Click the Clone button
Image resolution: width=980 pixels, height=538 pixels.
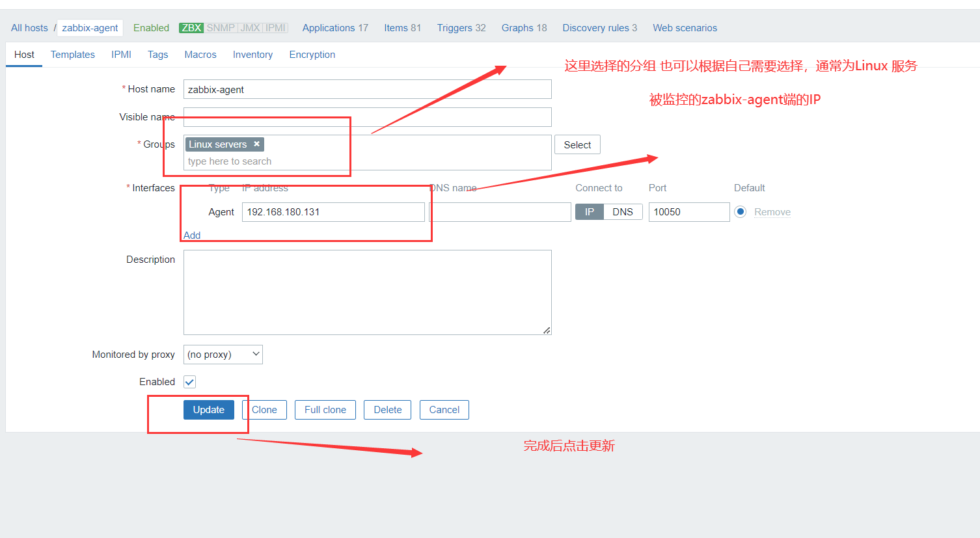click(264, 410)
